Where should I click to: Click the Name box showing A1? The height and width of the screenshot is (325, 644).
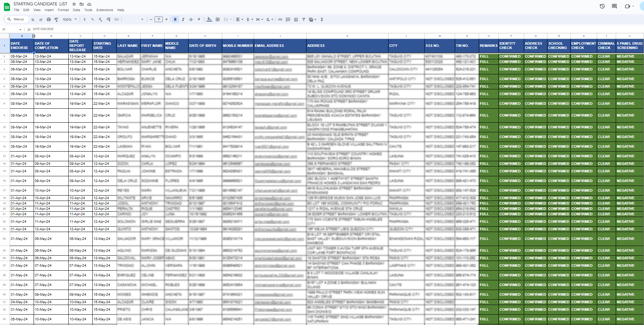tap(12, 29)
